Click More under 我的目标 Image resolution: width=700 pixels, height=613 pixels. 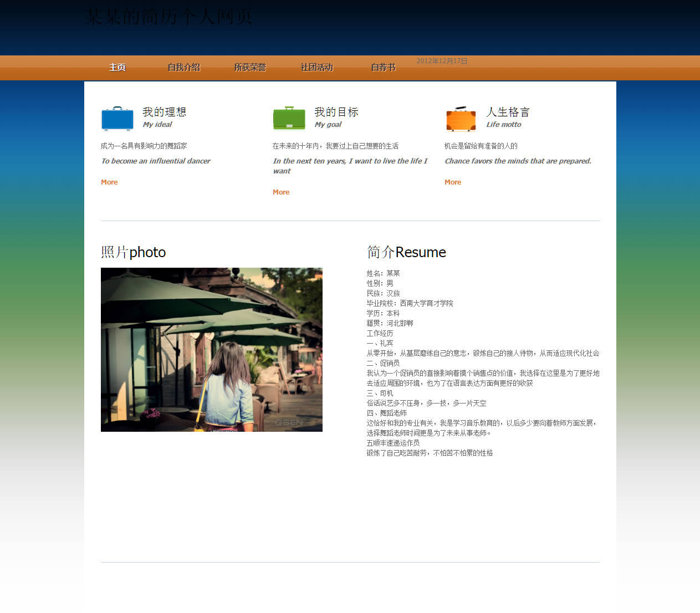tap(281, 192)
